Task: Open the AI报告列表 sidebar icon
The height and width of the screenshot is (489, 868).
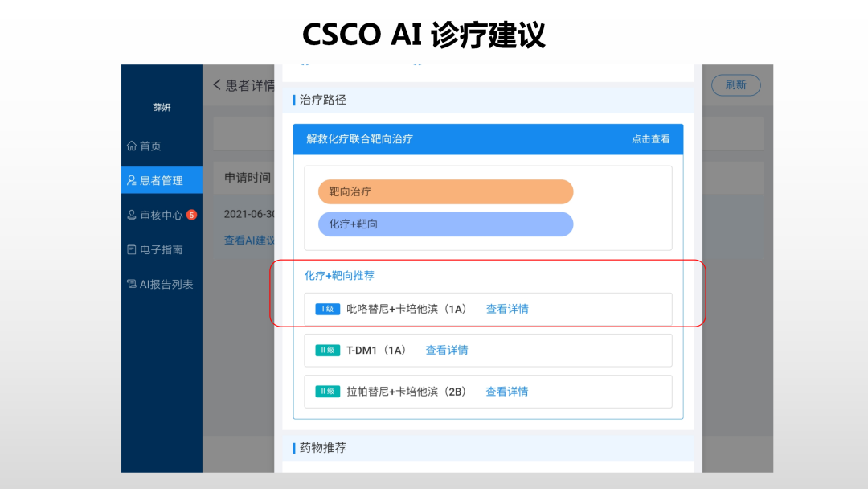Action: coord(132,285)
